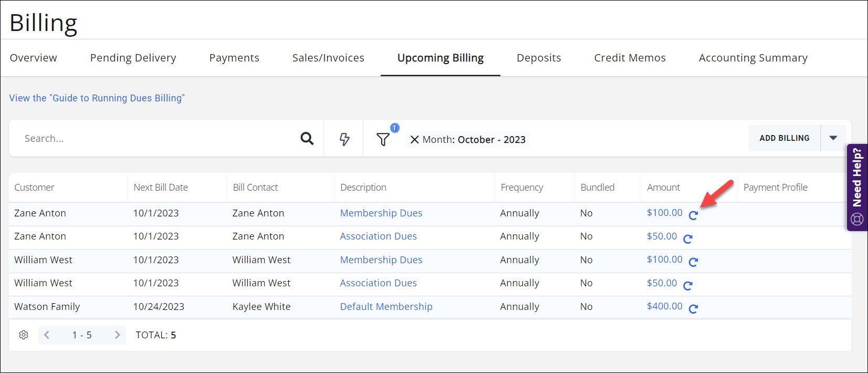Open the Guide to Running Dues Billing link

97,98
